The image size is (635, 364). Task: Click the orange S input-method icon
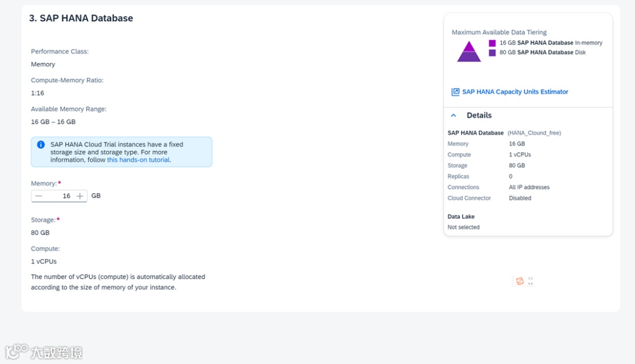(520, 280)
